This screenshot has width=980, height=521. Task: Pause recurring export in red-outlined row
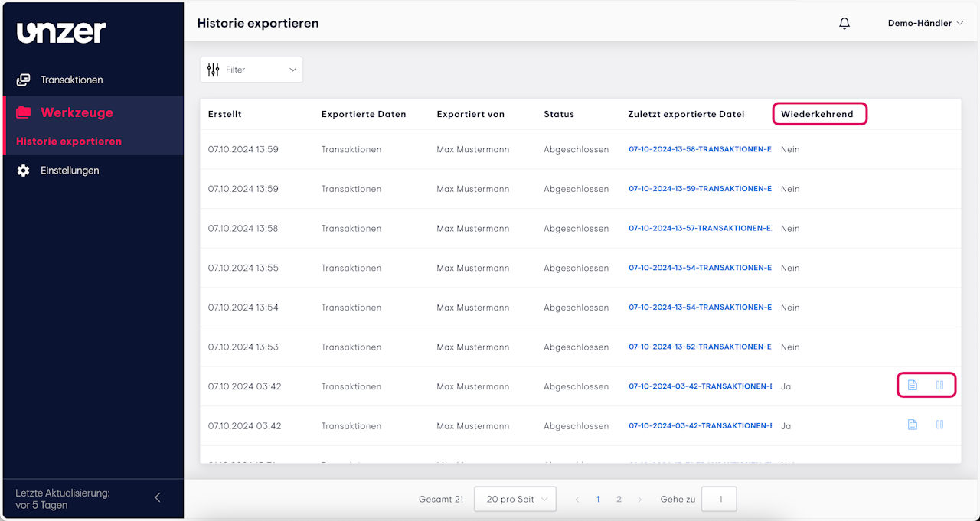click(940, 385)
